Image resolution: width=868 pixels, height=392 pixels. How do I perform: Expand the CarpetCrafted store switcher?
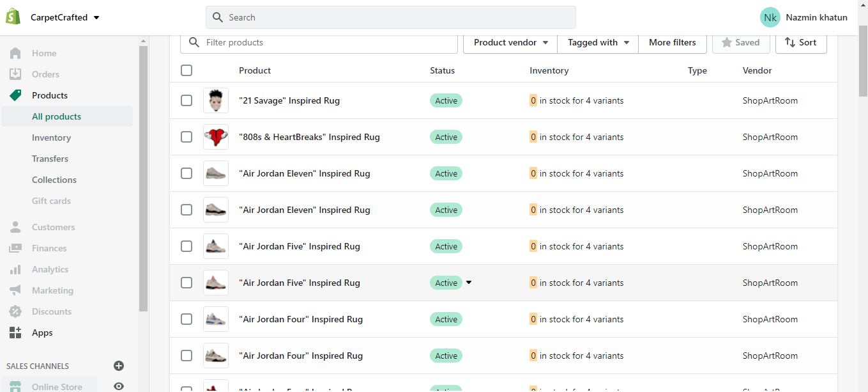click(65, 17)
